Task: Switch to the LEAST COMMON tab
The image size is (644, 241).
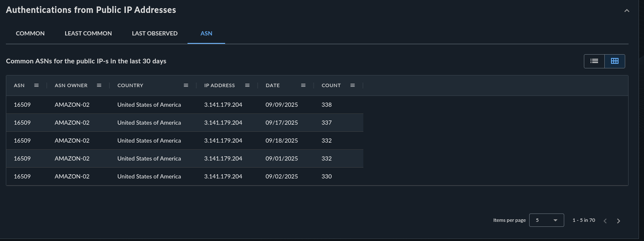Action: tap(88, 33)
